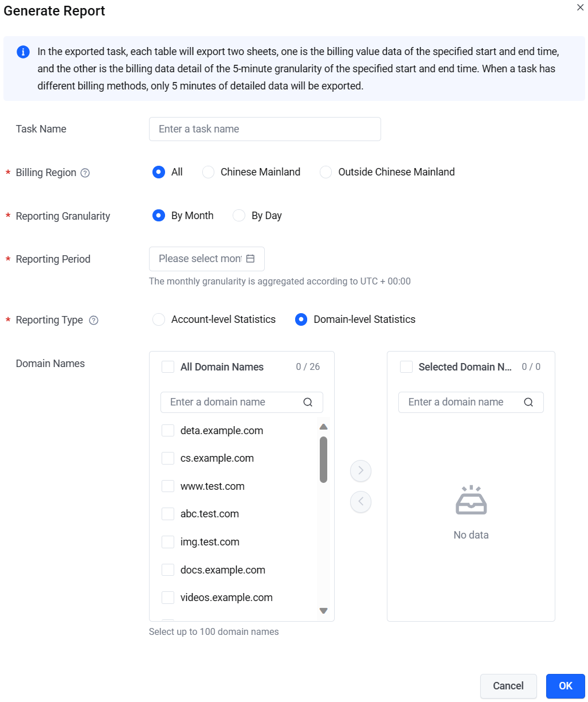Click the Cancel button
The height and width of the screenshot is (702, 588).
tap(508, 686)
